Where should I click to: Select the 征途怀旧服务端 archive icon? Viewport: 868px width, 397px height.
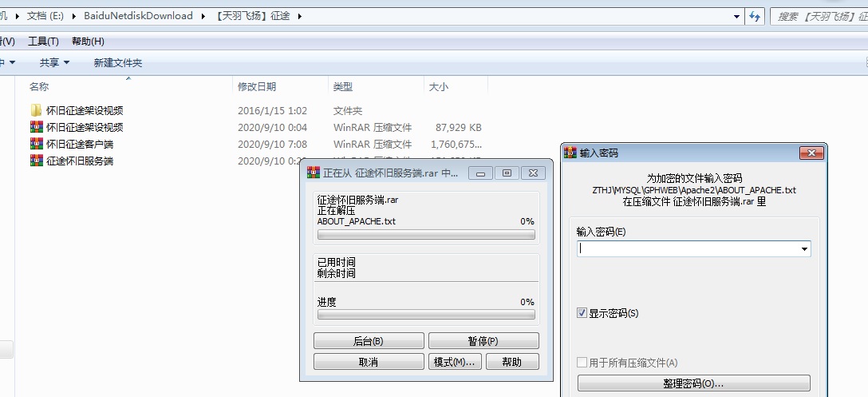[37, 161]
